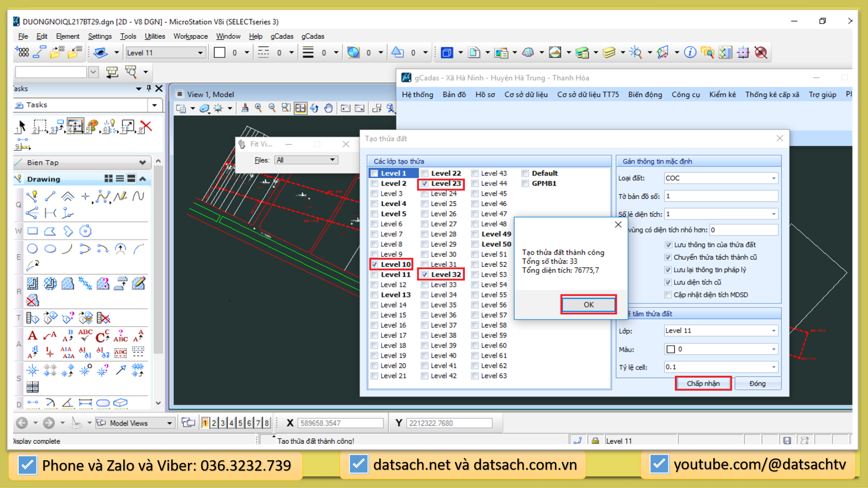The height and width of the screenshot is (488, 868).
Task: Click OK in the success message
Action: click(x=588, y=305)
